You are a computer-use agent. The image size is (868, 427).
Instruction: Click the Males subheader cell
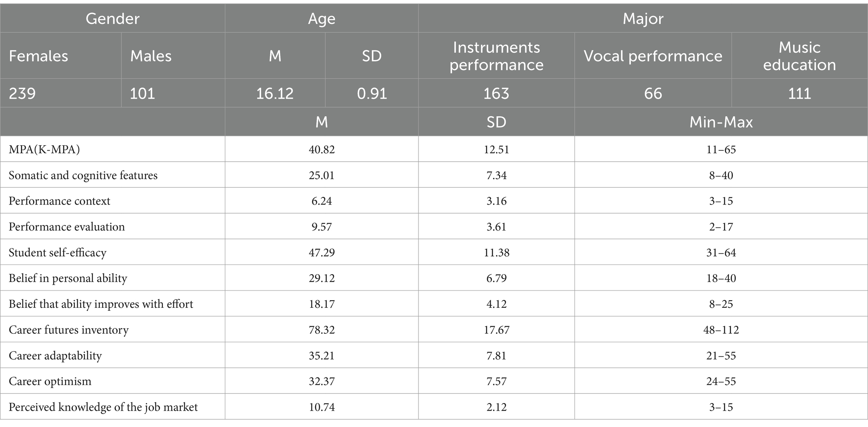(x=173, y=56)
